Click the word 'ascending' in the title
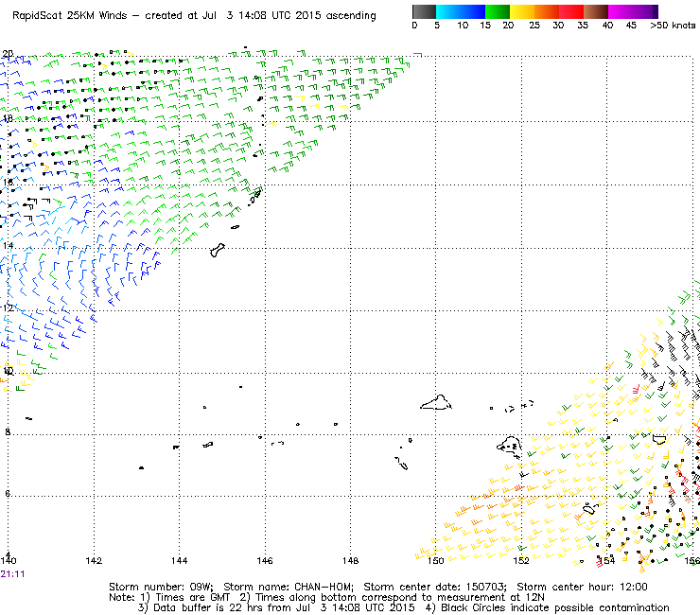The image size is (700, 615). coord(351,16)
